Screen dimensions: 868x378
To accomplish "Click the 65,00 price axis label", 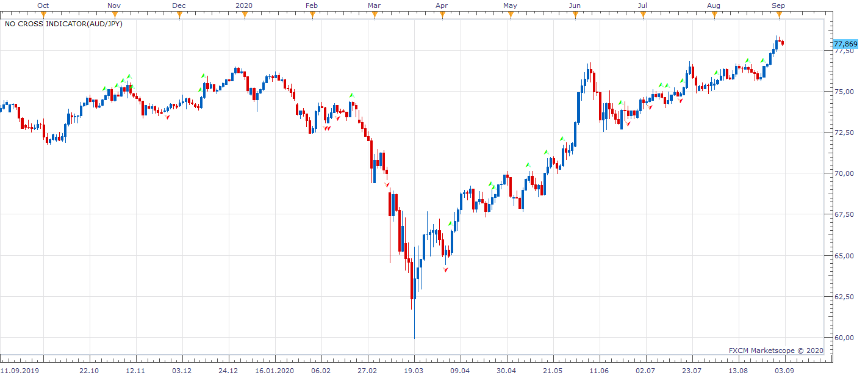I will 844,255.
